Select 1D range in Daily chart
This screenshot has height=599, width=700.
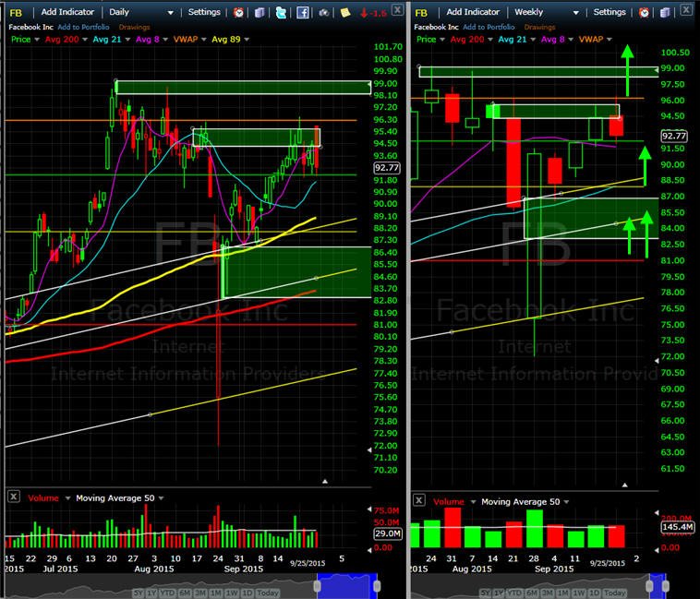click(x=247, y=593)
